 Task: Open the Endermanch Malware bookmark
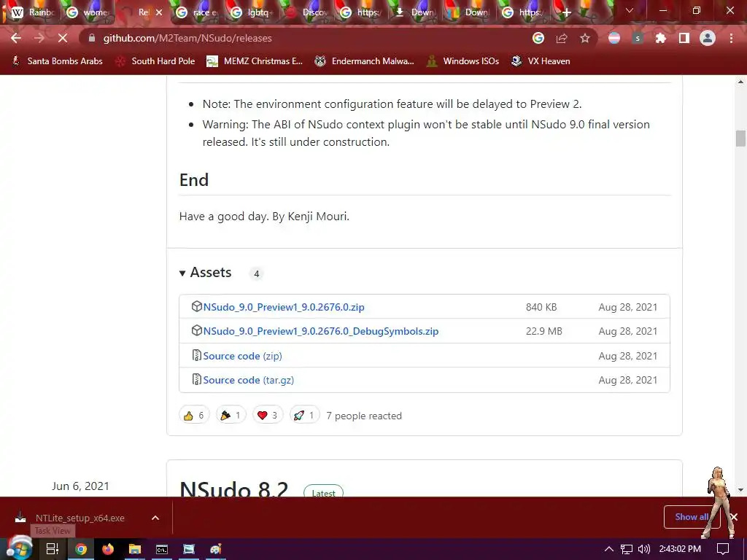click(365, 61)
